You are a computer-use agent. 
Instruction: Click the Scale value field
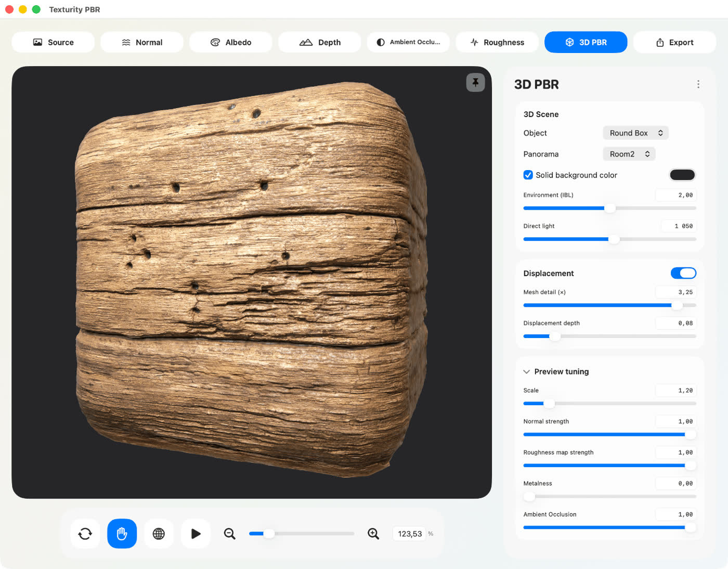pyautogui.click(x=675, y=390)
